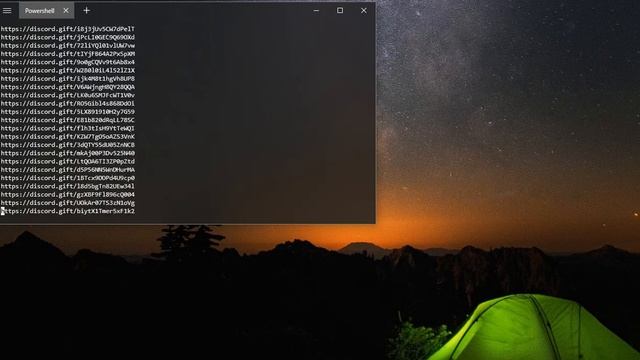Select the line with code starting UOkA
The width and height of the screenshot is (640, 360).
[x=67, y=203]
